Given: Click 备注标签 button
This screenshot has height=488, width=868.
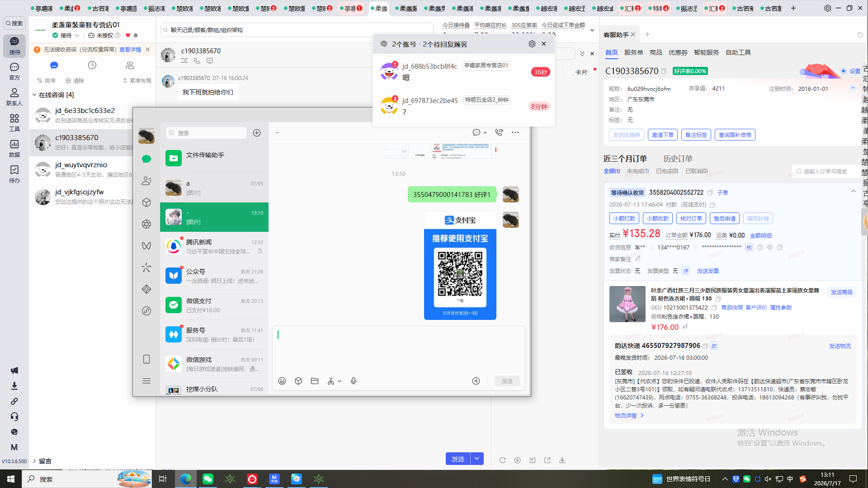Looking at the screenshot, I should point(696,135).
